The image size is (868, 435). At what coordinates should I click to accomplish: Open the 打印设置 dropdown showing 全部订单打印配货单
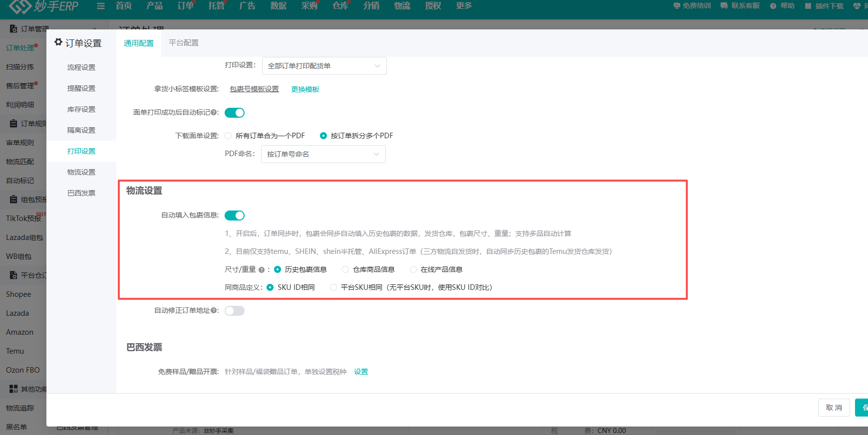click(x=324, y=66)
